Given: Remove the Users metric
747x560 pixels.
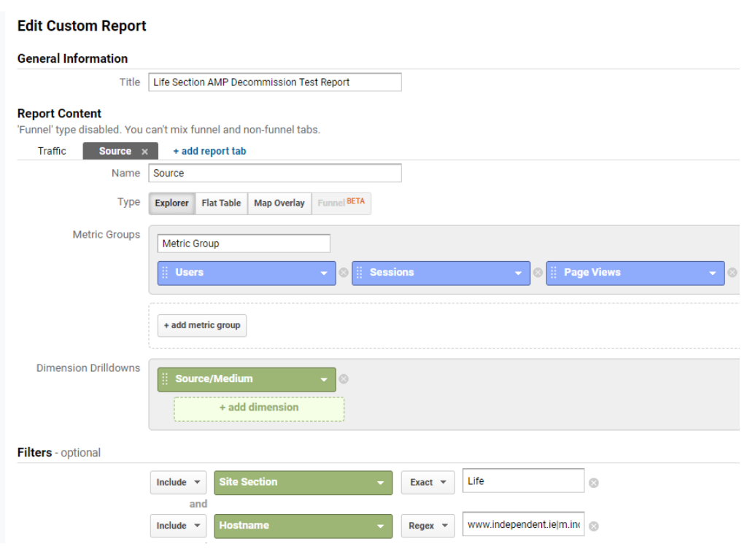Looking at the screenshot, I should [343, 272].
